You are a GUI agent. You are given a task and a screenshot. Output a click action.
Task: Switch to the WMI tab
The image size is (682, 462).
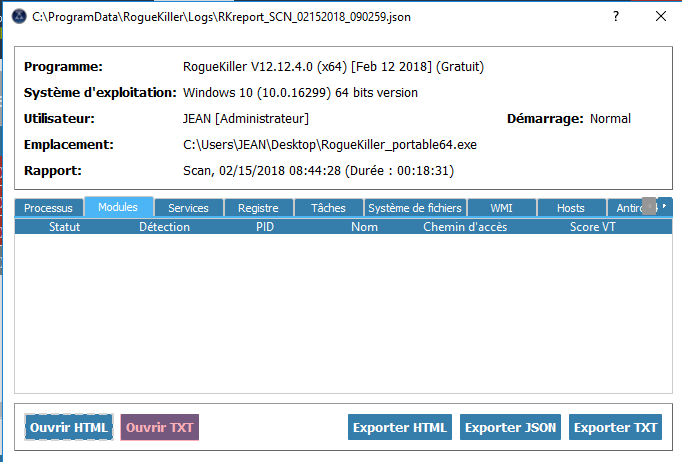[501, 208]
